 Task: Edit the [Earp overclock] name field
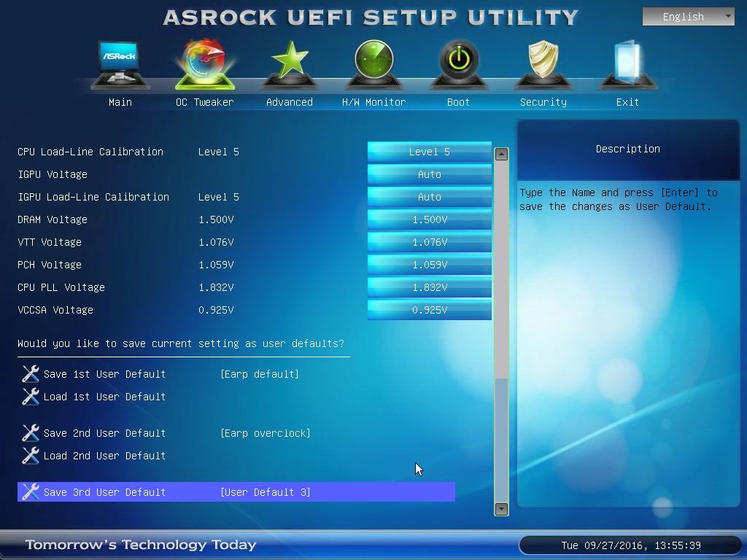(x=266, y=433)
